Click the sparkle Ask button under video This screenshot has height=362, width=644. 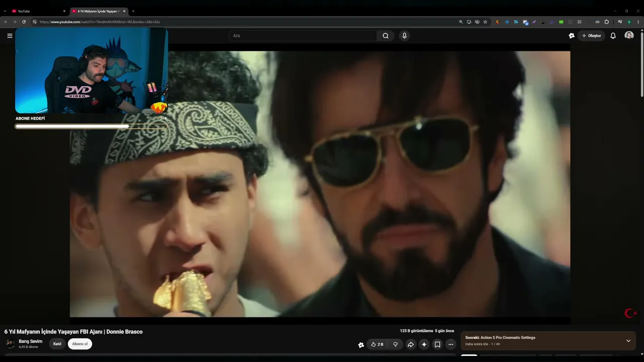point(424,344)
